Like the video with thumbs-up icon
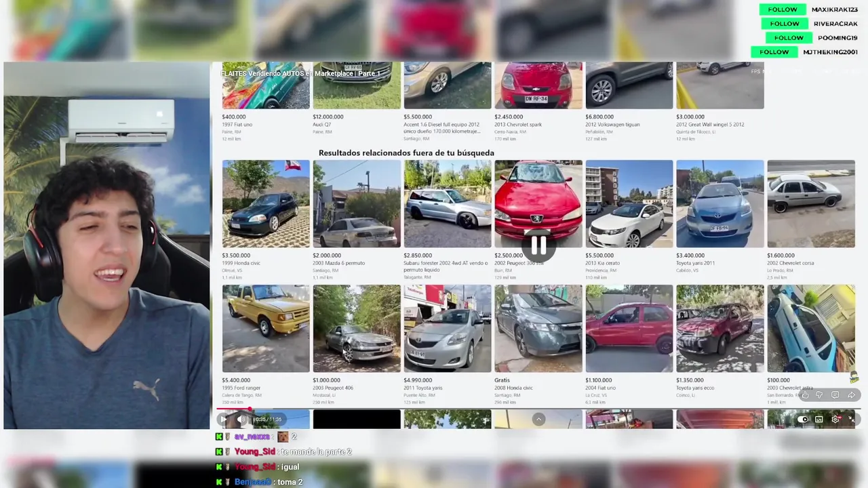The image size is (868, 488). pyautogui.click(x=805, y=395)
